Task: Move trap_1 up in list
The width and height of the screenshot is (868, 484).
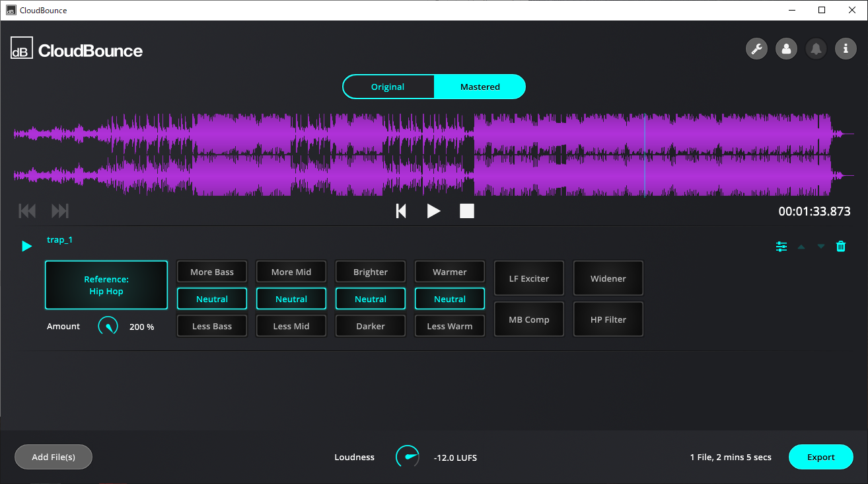Action: (x=801, y=247)
